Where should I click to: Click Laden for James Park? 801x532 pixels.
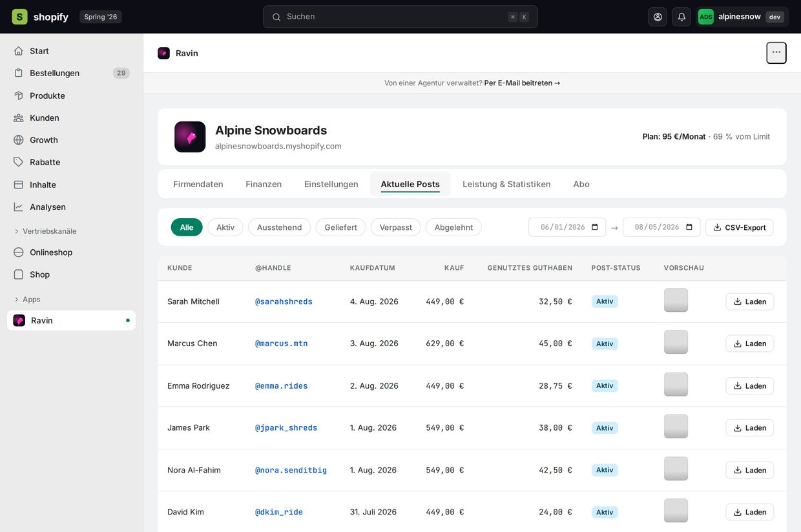[749, 428]
